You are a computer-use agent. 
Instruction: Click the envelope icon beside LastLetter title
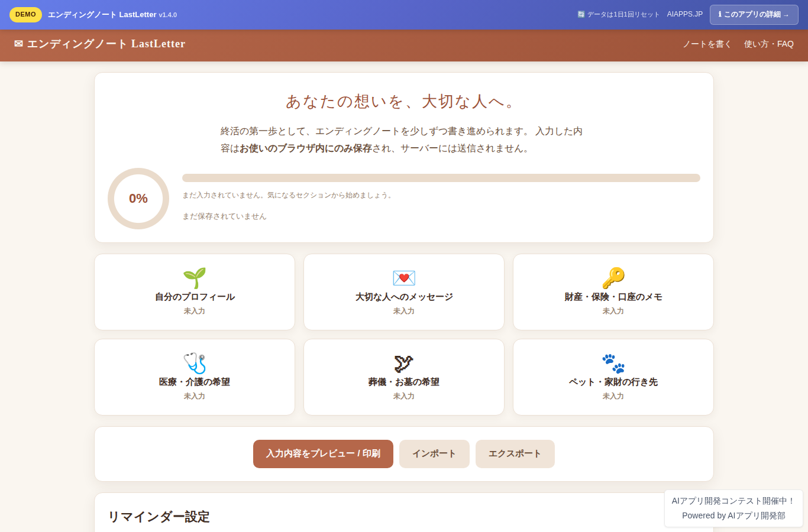tap(18, 44)
